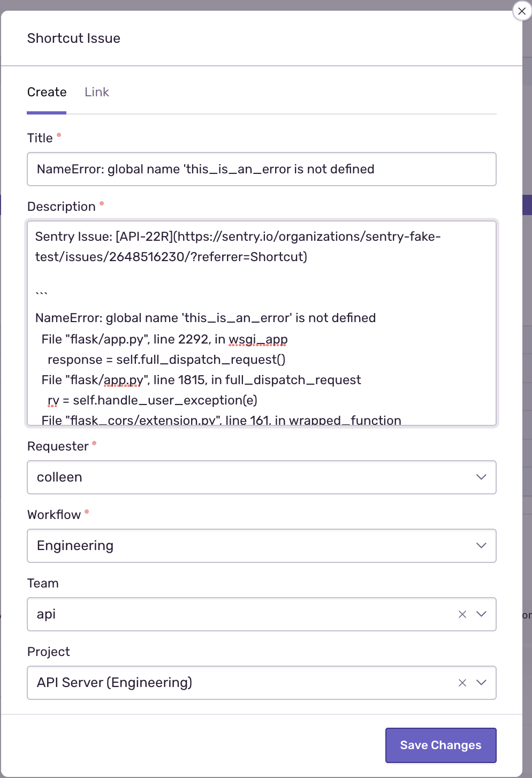Click the Requester field chevron icon

[x=481, y=477]
